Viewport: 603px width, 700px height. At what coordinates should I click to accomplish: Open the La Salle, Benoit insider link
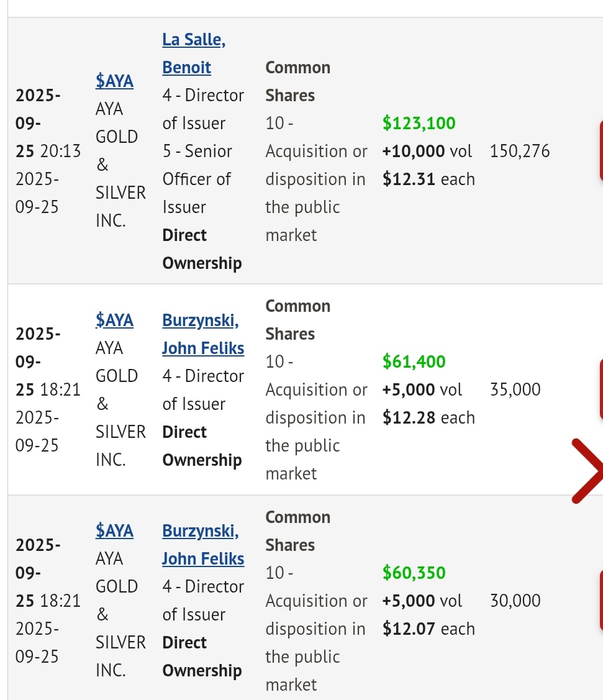(x=193, y=53)
